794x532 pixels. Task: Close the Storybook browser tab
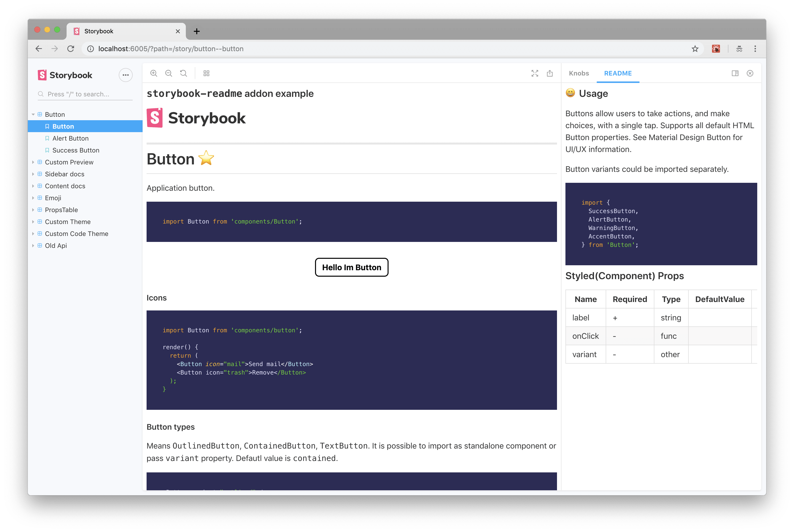178,31
